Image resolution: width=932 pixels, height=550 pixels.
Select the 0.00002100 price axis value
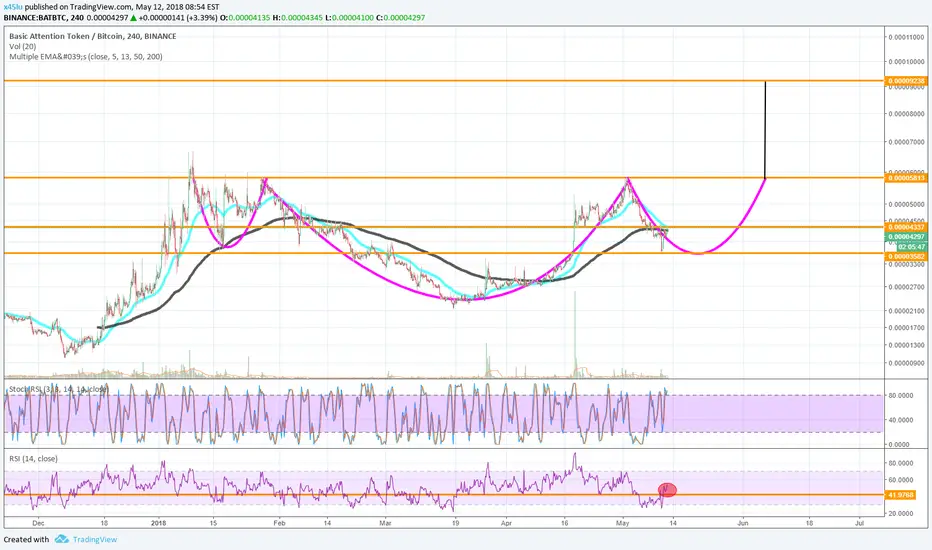point(906,311)
